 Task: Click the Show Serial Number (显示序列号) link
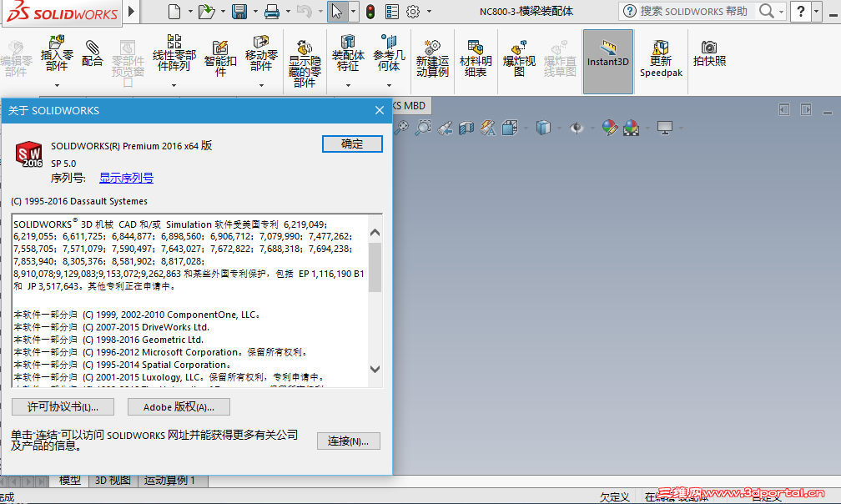coord(126,178)
